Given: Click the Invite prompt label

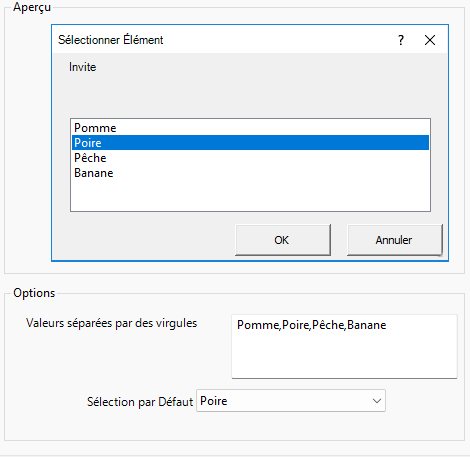Looking at the screenshot, I should (82, 67).
